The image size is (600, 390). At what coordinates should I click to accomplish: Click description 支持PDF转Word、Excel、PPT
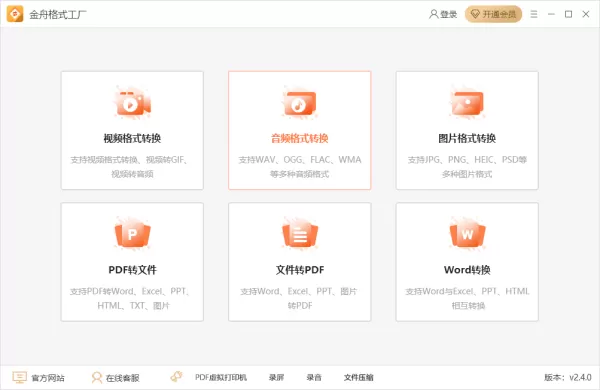(x=130, y=291)
